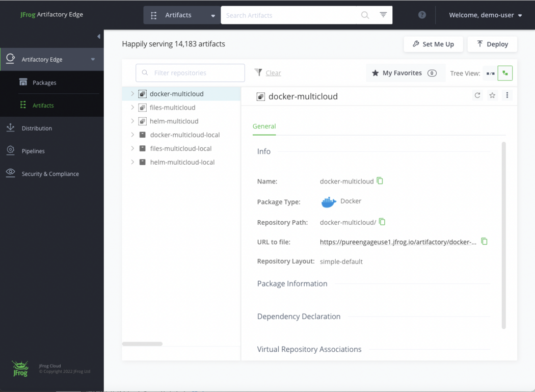Expand the helm-multicloud tree node
The width and height of the screenshot is (535, 392).
click(x=132, y=121)
